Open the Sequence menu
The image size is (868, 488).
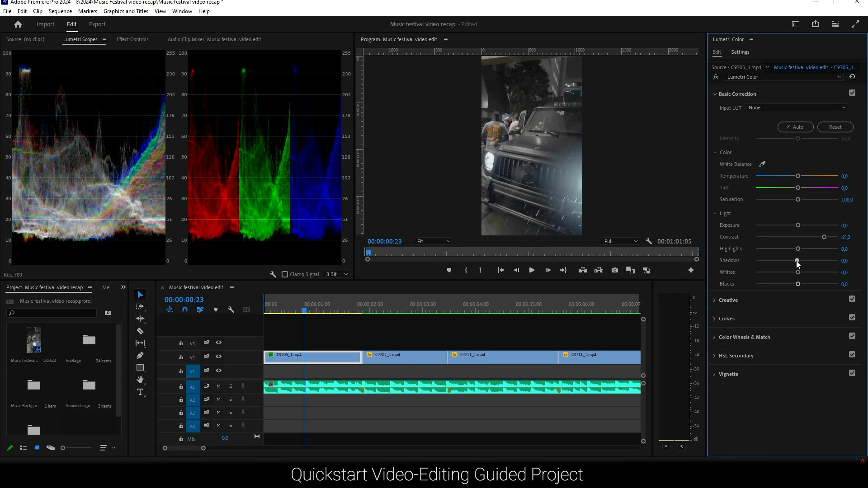[60, 11]
